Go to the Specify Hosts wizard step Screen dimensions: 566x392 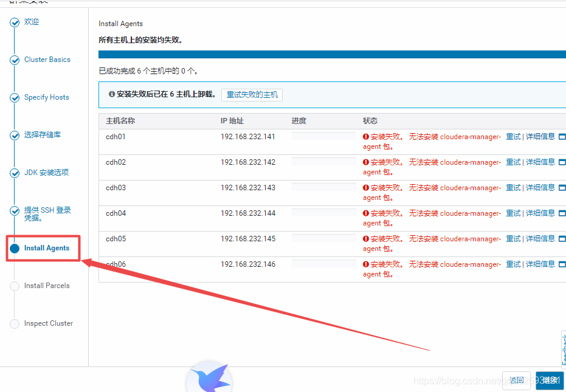(x=47, y=97)
